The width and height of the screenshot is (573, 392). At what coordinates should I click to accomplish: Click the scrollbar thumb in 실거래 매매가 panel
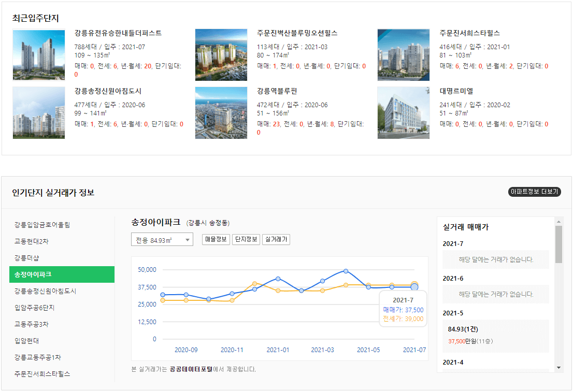[558, 244]
